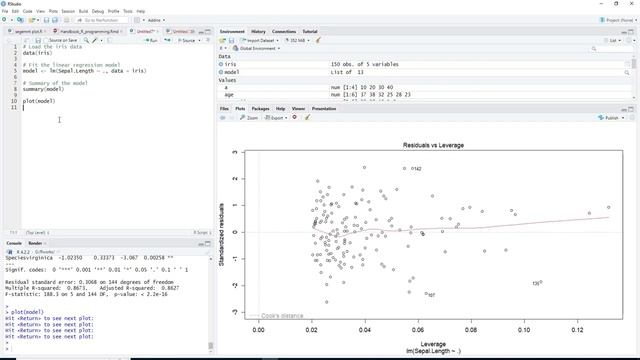This screenshot has width=640, height=360.
Task: Minimize the Console pane
Action: (x=201, y=244)
